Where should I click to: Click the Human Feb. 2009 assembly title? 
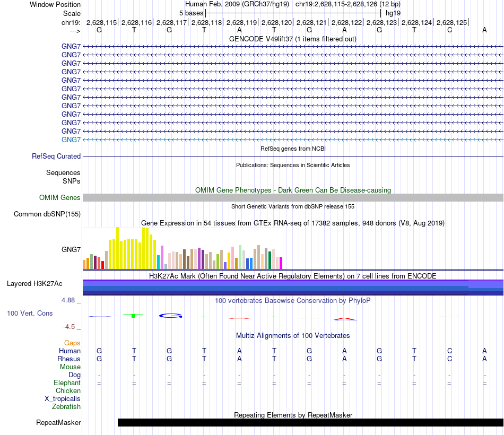(237, 4)
